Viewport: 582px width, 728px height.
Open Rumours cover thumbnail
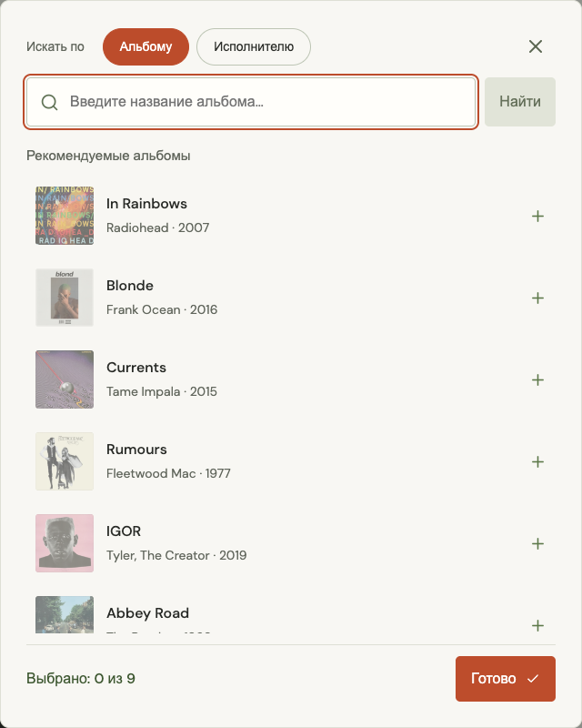65,461
